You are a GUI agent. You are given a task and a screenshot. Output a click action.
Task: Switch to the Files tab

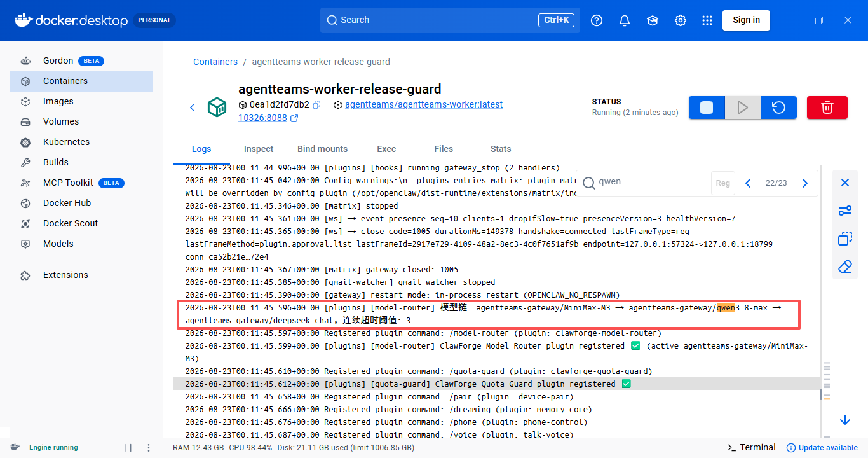444,149
